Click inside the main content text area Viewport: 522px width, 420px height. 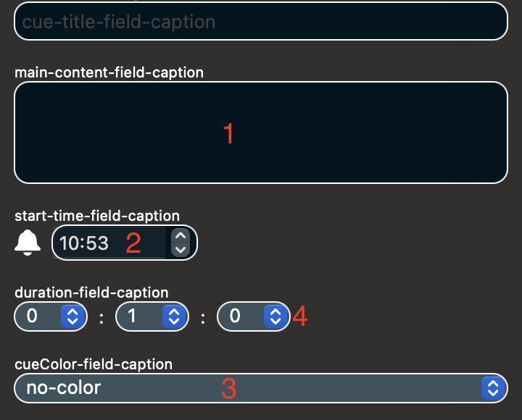[x=260, y=133]
